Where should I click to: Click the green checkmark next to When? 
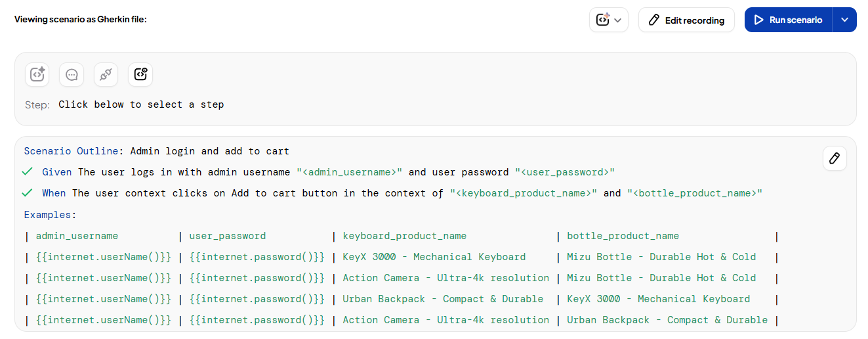coord(27,193)
